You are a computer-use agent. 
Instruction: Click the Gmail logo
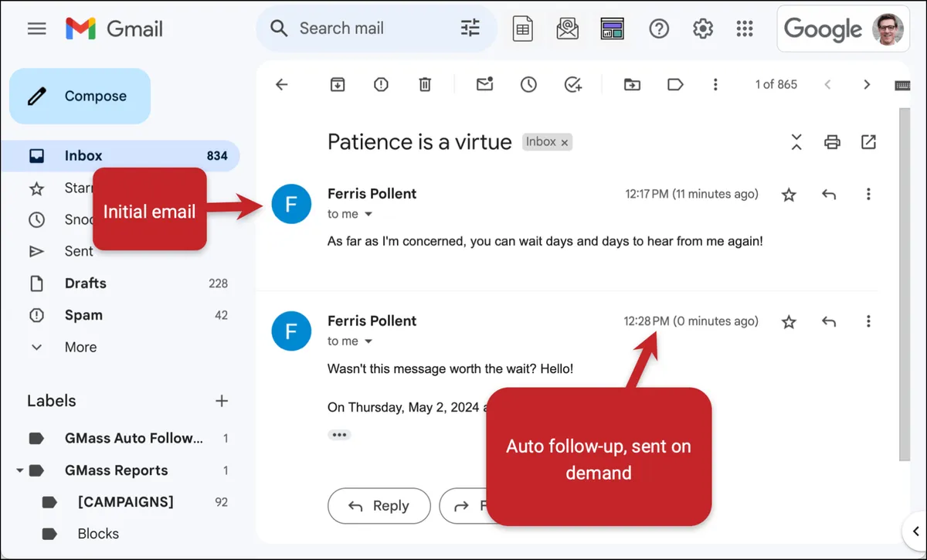coord(114,29)
